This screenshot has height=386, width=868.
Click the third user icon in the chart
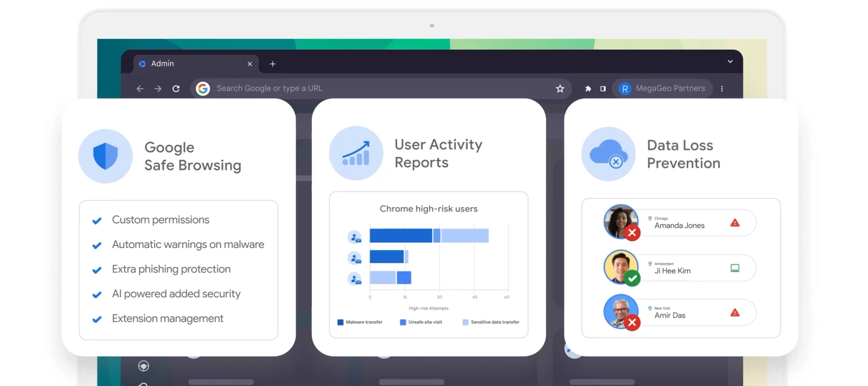(x=355, y=279)
